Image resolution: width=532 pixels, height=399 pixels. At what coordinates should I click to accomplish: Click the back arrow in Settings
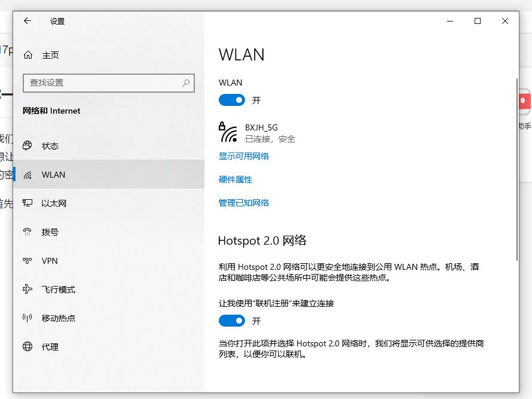point(27,21)
